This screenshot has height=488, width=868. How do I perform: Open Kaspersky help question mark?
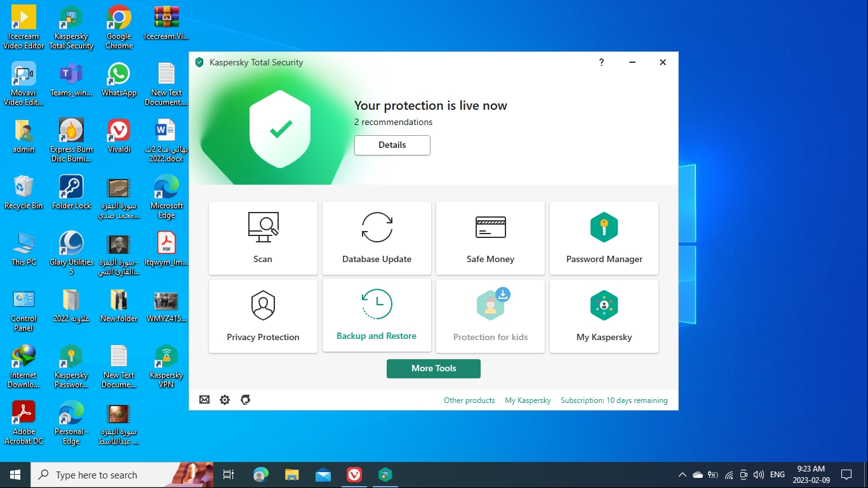(601, 62)
